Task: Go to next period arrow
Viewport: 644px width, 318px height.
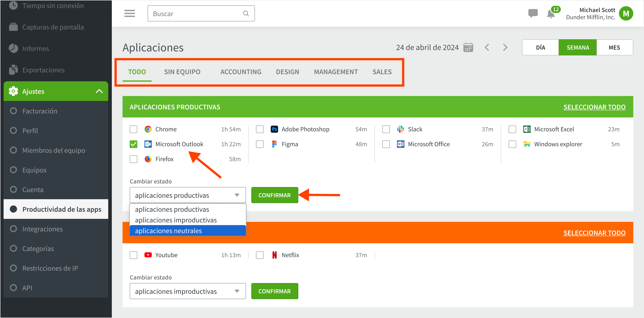Action: click(x=505, y=47)
